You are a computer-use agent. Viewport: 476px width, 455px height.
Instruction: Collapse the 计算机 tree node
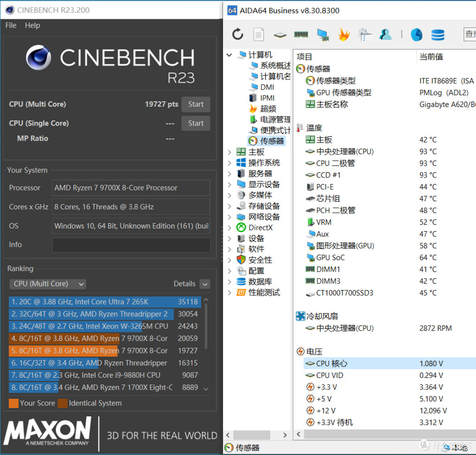[x=230, y=55]
